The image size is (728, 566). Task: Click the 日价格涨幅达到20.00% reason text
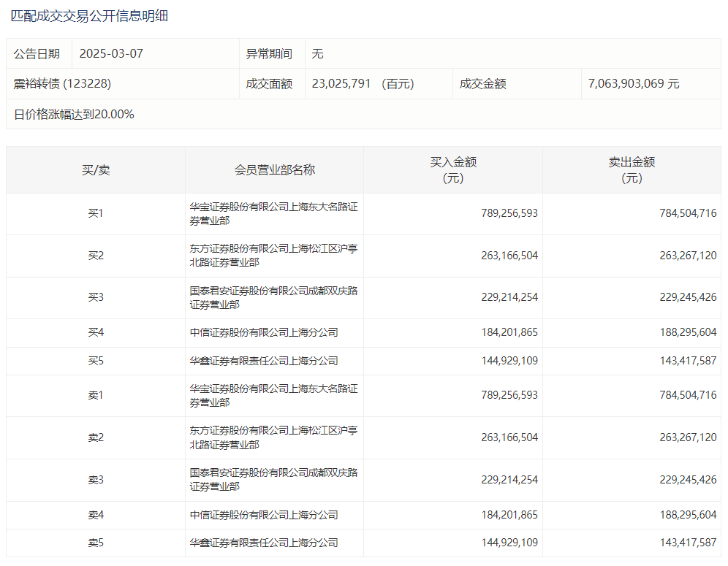(74, 115)
